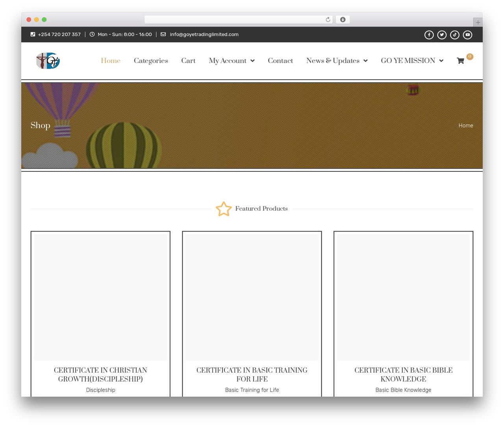The image size is (504, 427).
Task: Open Certificate in Basic Bible Knowledge title
Action: pos(403,375)
